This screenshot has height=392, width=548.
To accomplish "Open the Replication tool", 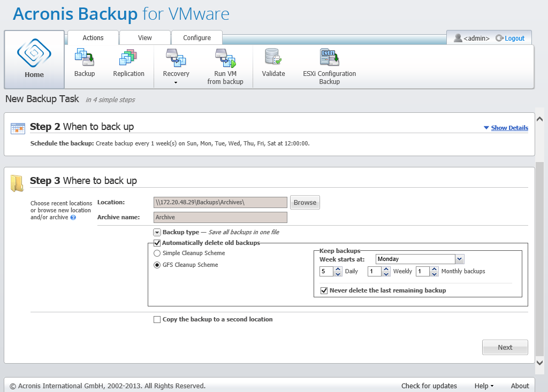I will [128, 58].
